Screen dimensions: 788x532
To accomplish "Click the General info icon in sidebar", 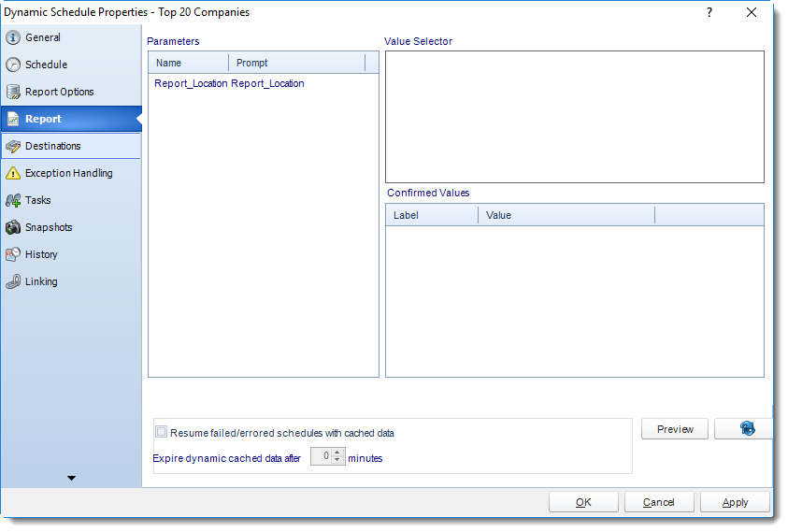I will 13,37.
